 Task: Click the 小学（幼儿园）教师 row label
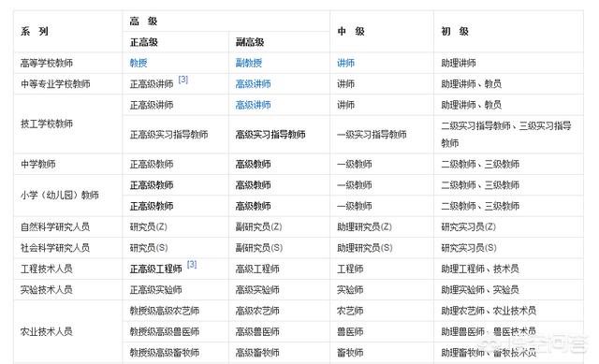point(60,196)
